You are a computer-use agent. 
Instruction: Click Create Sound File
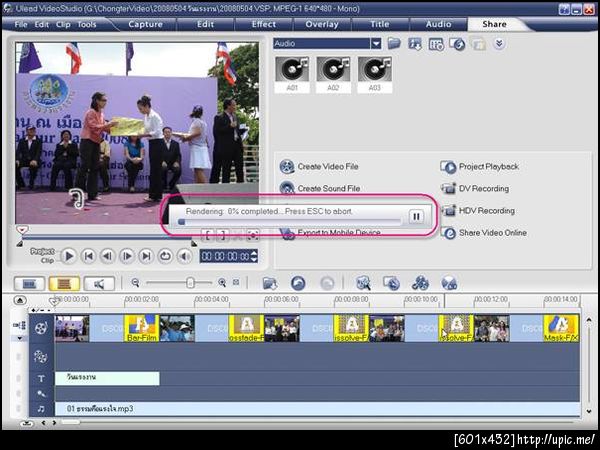coord(320,188)
